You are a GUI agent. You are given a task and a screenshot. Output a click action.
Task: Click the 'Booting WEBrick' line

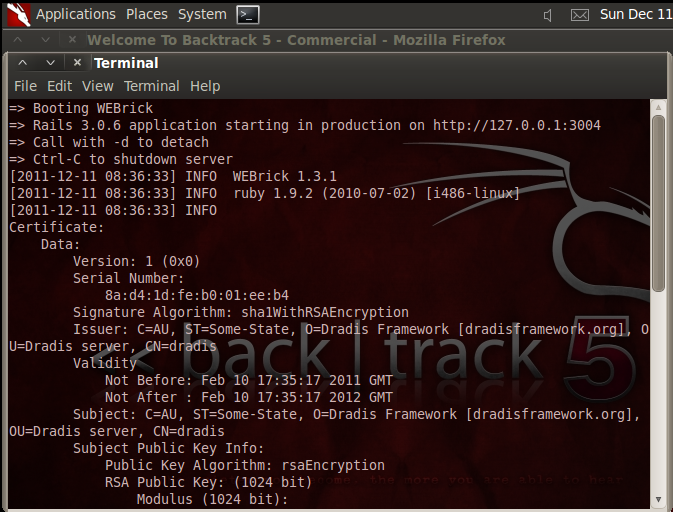coord(81,108)
